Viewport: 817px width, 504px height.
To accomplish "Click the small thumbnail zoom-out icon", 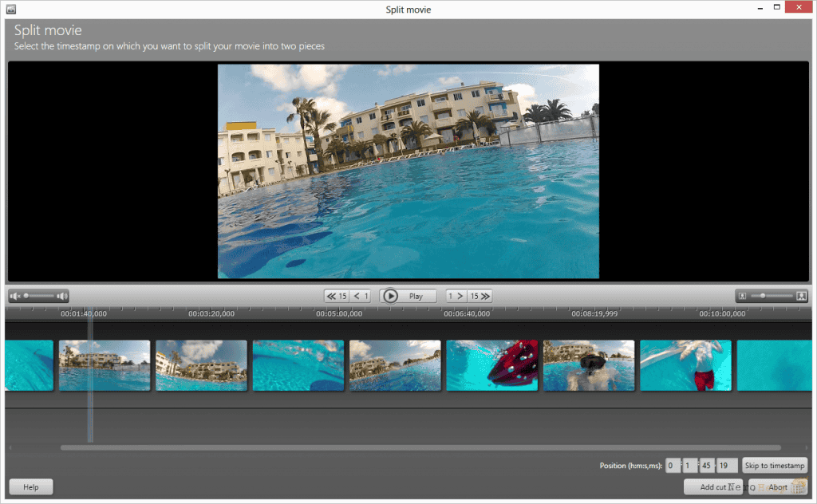I will (x=743, y=296).
